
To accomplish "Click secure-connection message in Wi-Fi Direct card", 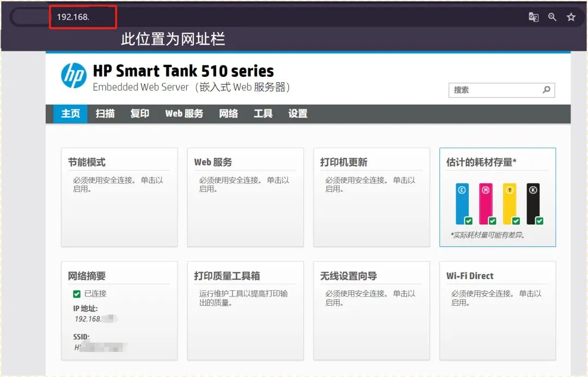I will 496,298.
